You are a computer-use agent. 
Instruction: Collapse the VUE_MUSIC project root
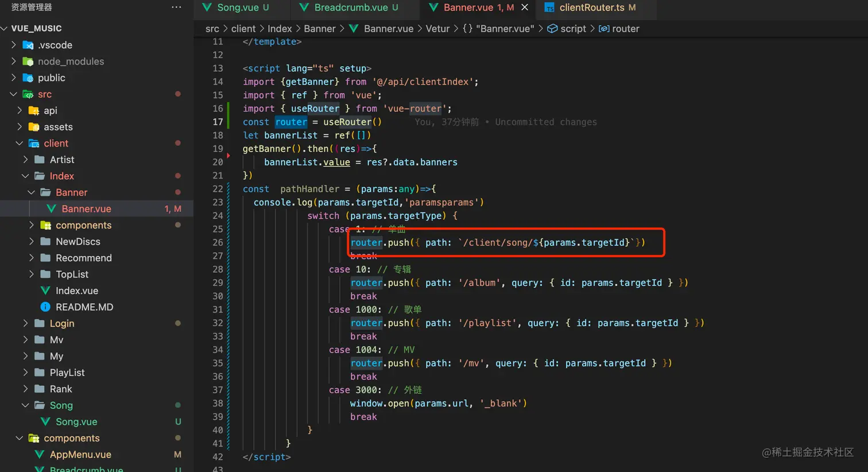[x=5, y=28]
